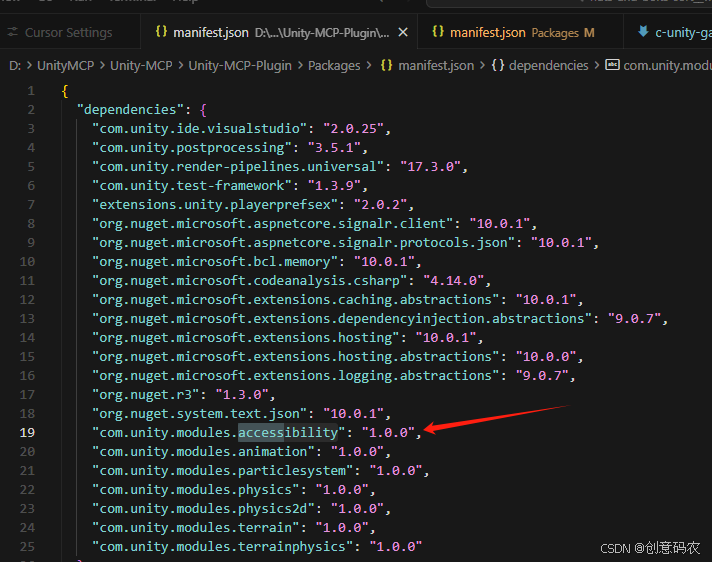This screenshot has height=562, width=712.
Task: Click the JSON braces icon on Packages tab
Action: coord(438,32)
